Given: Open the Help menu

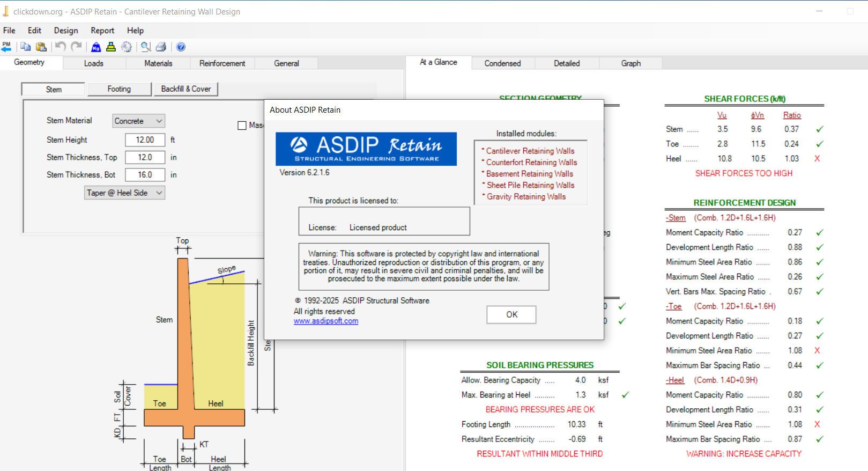Looking at the screenshot, I should 135,31.
